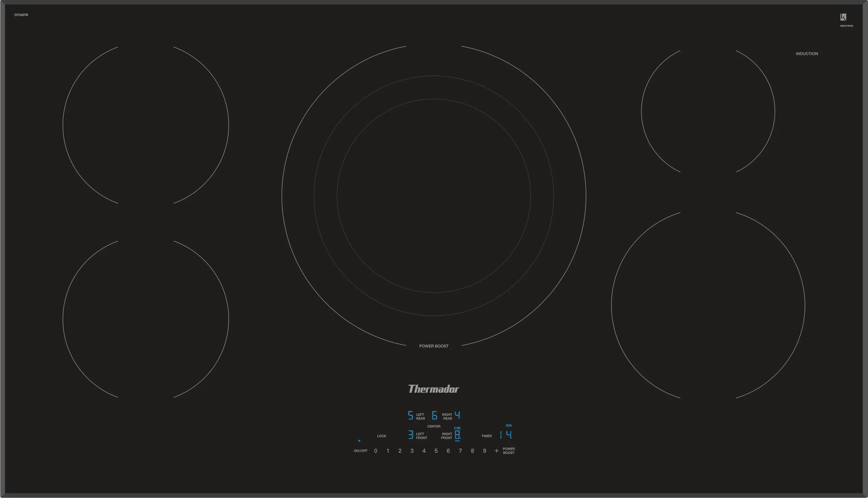This screenshot has height=498, width=868.
Task: Choose power level 5 on number row
Action: pyautogui.click(x=436, y=451)
